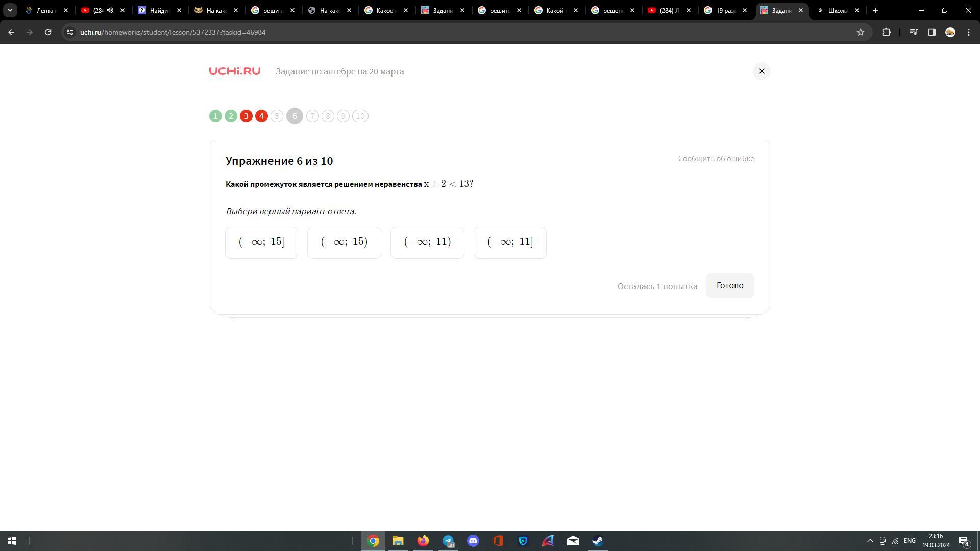This screenshot has width=980, height=551.
Task: Go to exercise number 7 circle
Action: (x=312, y=116)
